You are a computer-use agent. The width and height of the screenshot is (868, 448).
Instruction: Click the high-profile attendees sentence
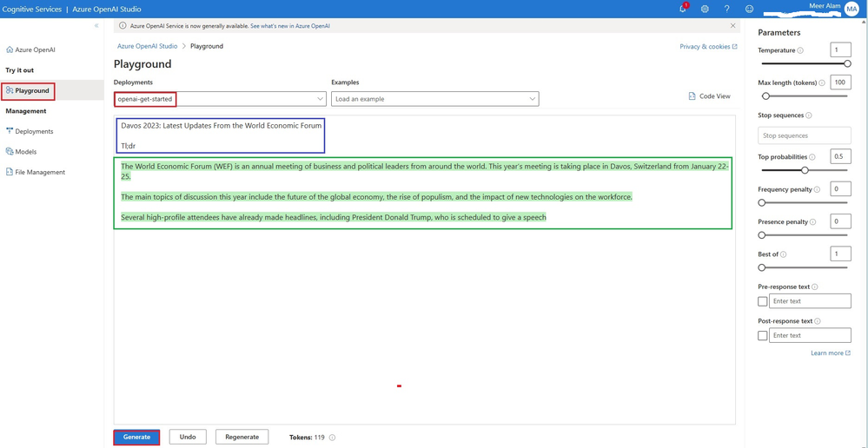coord(334,217)
